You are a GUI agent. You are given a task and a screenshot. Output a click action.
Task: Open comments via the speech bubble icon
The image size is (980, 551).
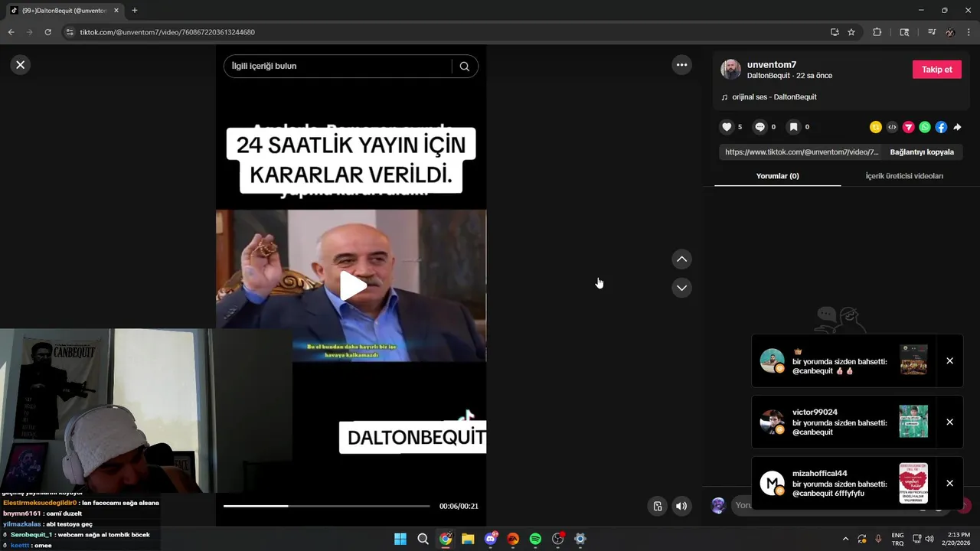tap(759, 127)
